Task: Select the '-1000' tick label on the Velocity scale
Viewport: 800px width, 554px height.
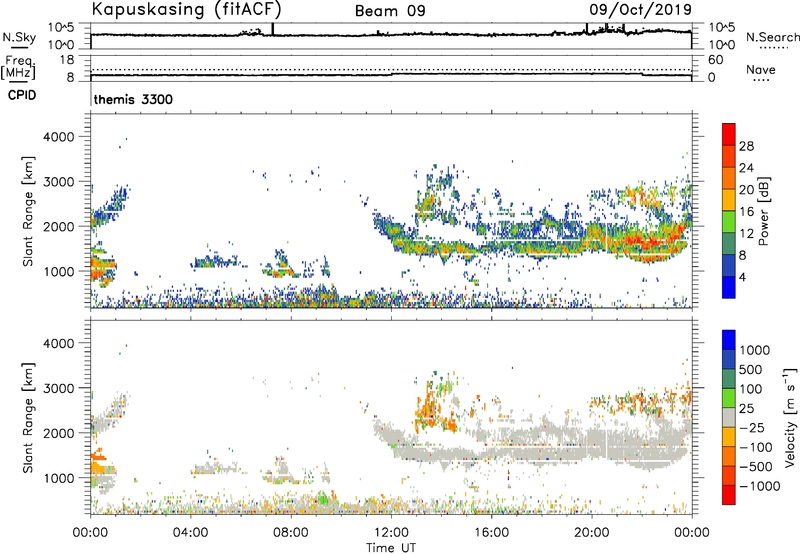Action: [759, 486]
